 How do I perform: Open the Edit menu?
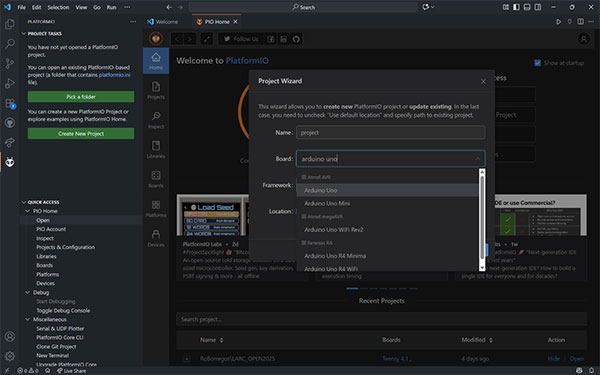coord(36,7)
